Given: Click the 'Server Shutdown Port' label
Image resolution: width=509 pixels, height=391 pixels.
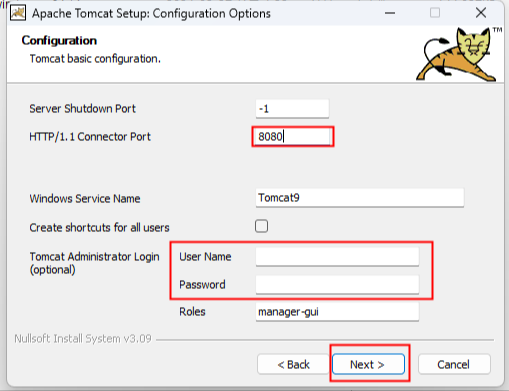Looking at the screenshot, I should click(83, 109).
